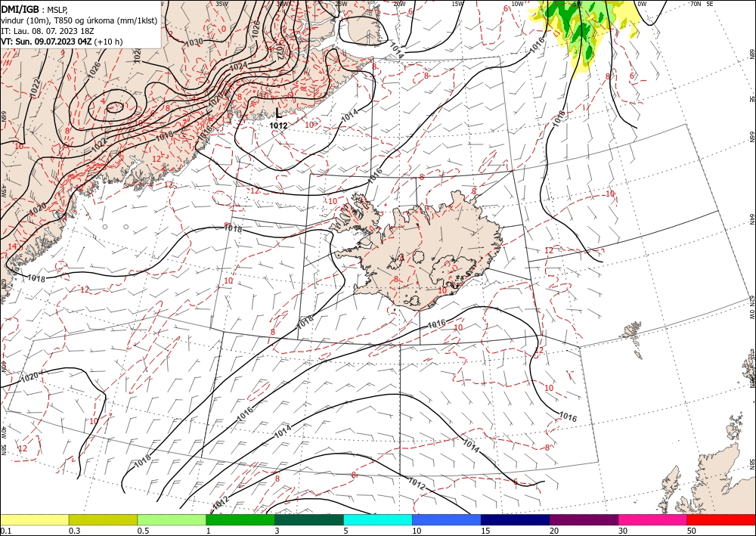
Task: Click the 1024 isobar label over Greenland
Action: pyautogui.click(x=238, y=66)
